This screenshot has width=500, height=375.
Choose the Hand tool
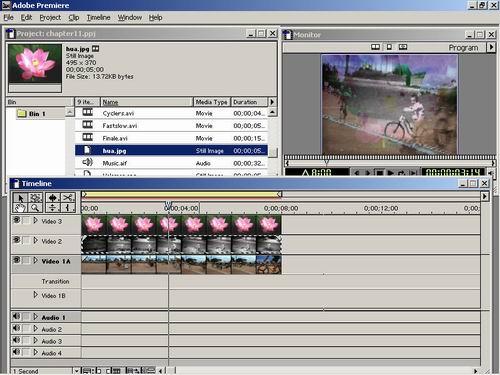[20, 208]
